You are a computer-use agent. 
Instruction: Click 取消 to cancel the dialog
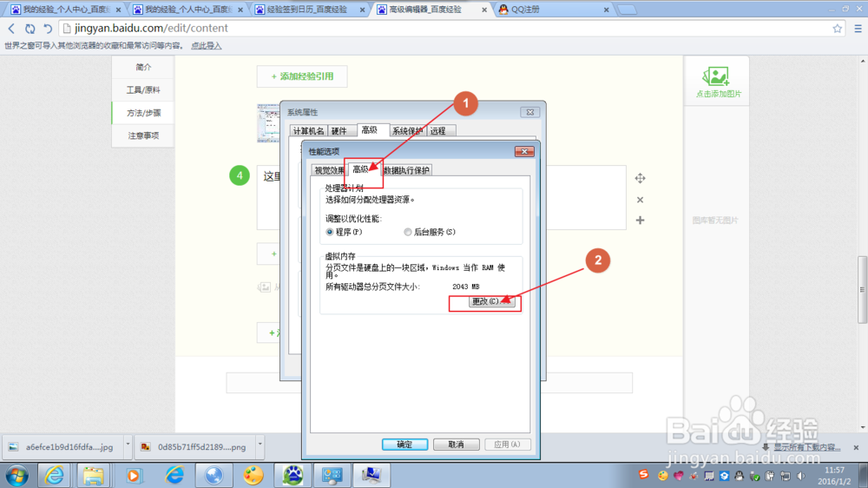coord(457,445)
